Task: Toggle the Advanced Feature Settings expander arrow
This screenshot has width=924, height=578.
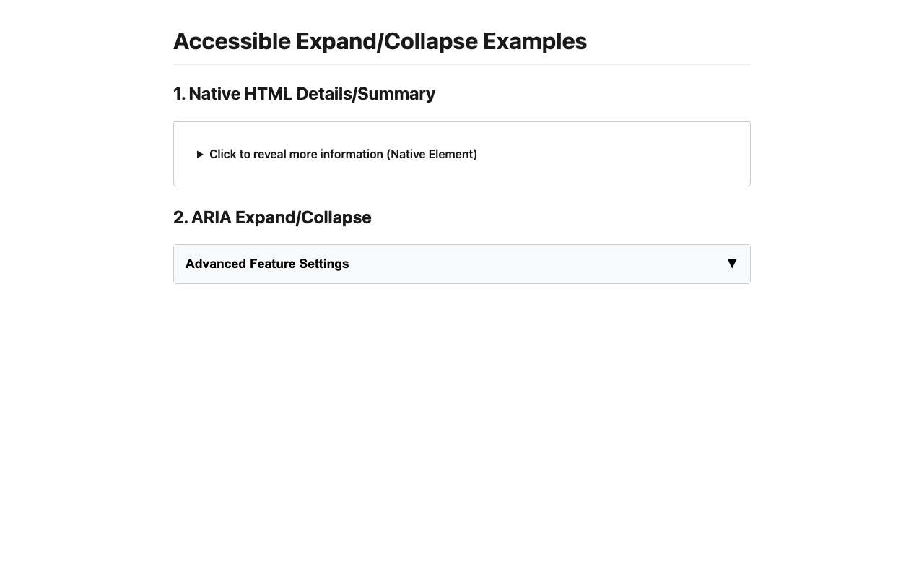Action: pyautogui.click(x=731, y=264)
